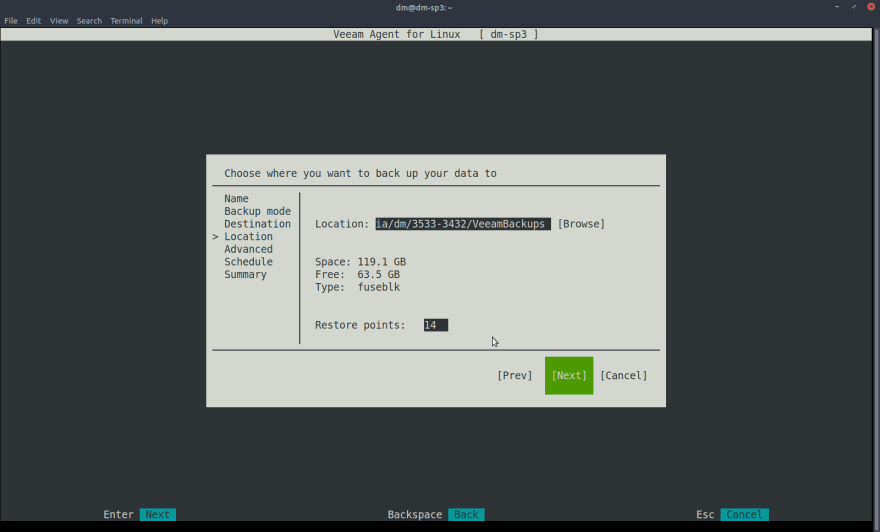Click the [Cancel] button in the dialog
The height and width of the screenshot is (532, 880).
tap(624, 375)
